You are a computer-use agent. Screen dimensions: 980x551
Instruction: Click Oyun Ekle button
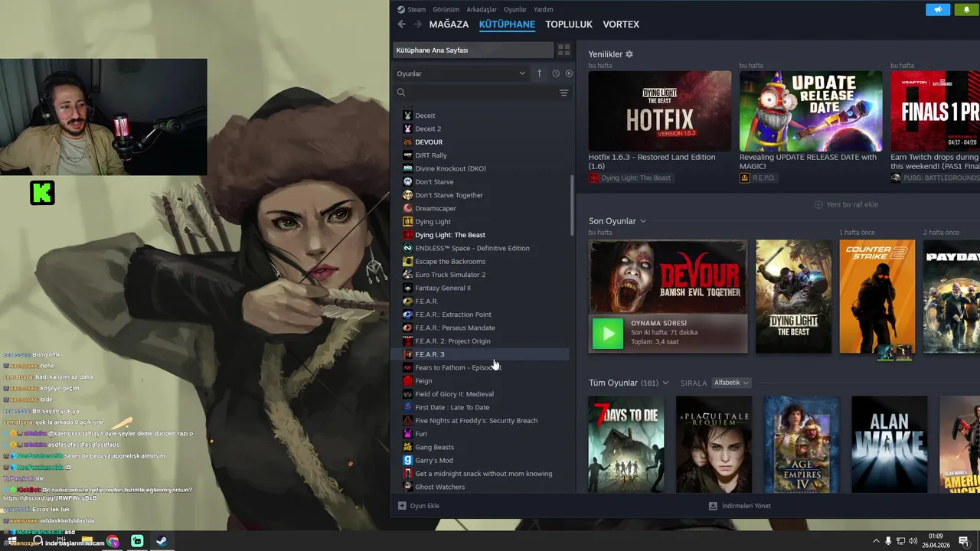pos(419,506)
